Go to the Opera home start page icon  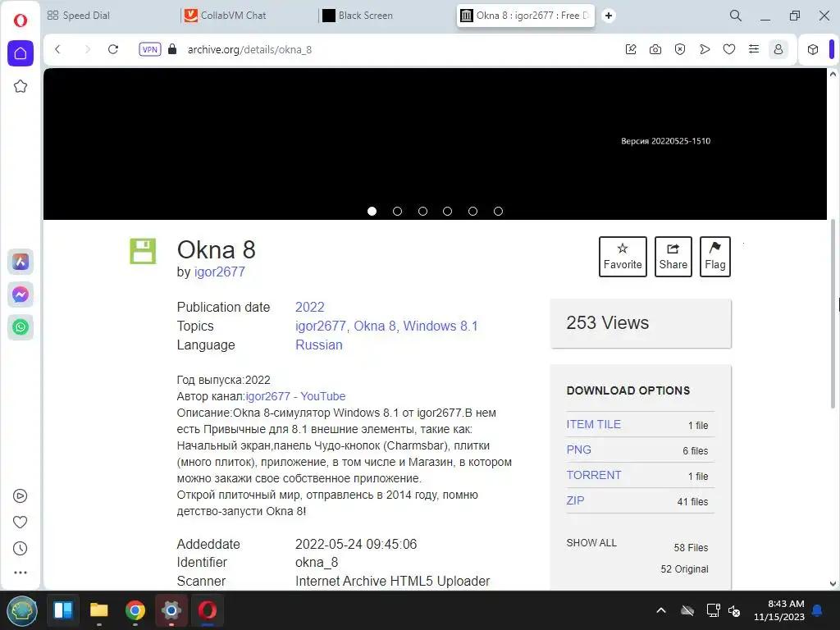21,53
